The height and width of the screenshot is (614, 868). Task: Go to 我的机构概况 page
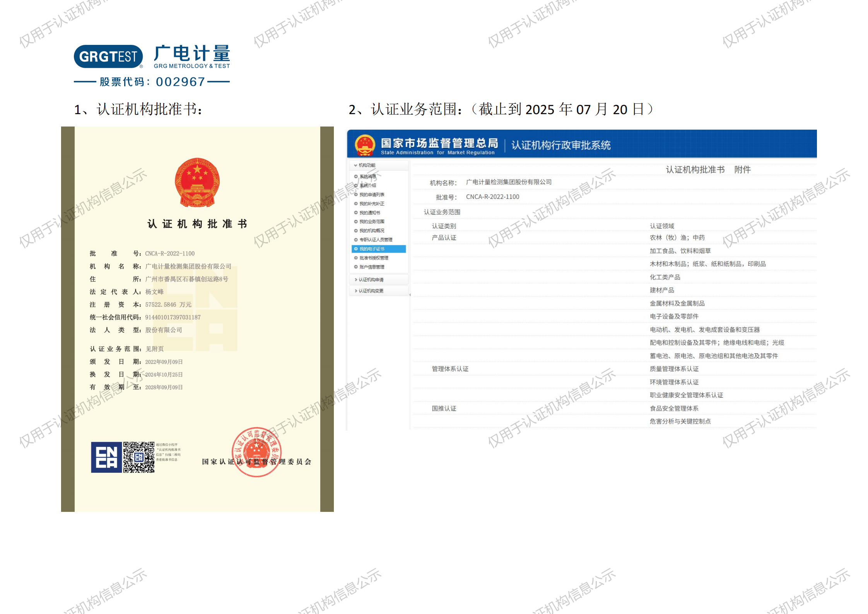[x=372, y=231]
